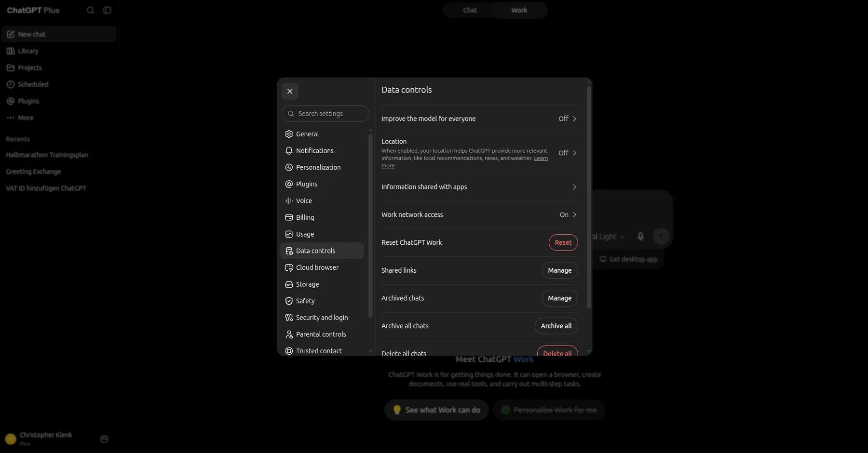This screenshot has width=868, height=453.
Task: Open sidebar Plugins icon
Action: (x=11, y=101)
